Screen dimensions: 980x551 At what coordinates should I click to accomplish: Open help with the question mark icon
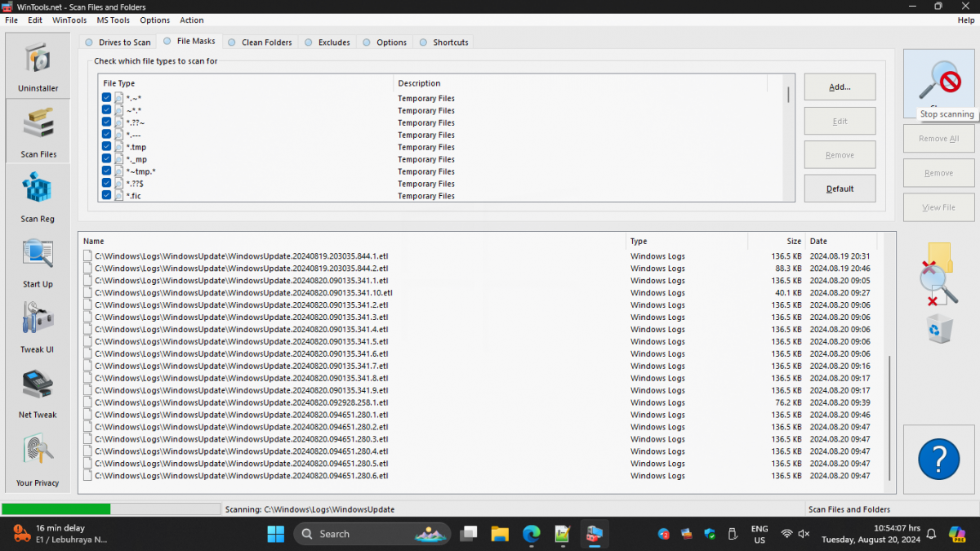[938, 460]
